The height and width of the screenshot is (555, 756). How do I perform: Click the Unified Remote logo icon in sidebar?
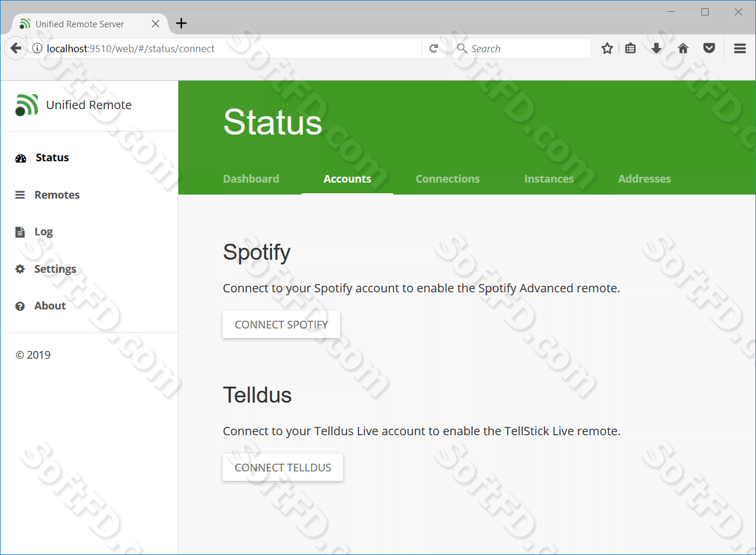[27, 105]
